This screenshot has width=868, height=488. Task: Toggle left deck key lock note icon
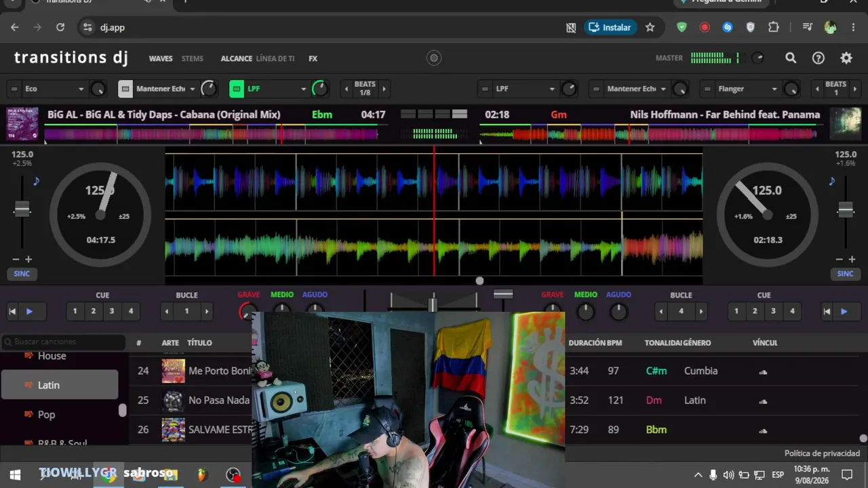(36, 181)
